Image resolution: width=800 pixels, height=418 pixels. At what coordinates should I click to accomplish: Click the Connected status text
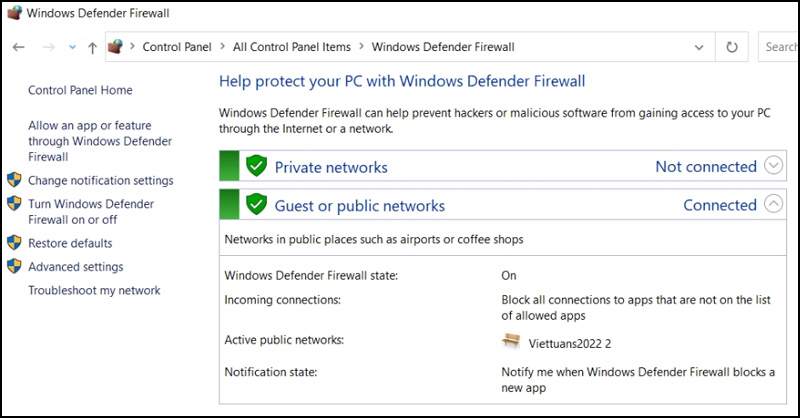[719, 205]
